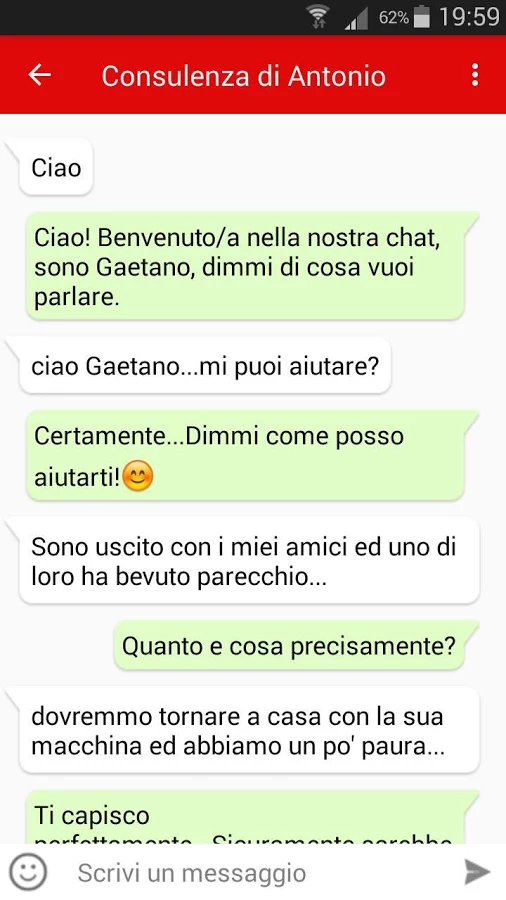This screenshot has width=506, height=900.
Task: Tap 'dovremmo tornare a casa' message
Action: tap(249, 731)
